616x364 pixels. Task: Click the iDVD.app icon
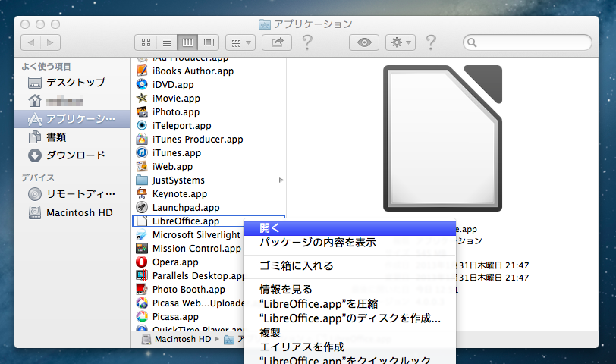click(x=142, y=84)
